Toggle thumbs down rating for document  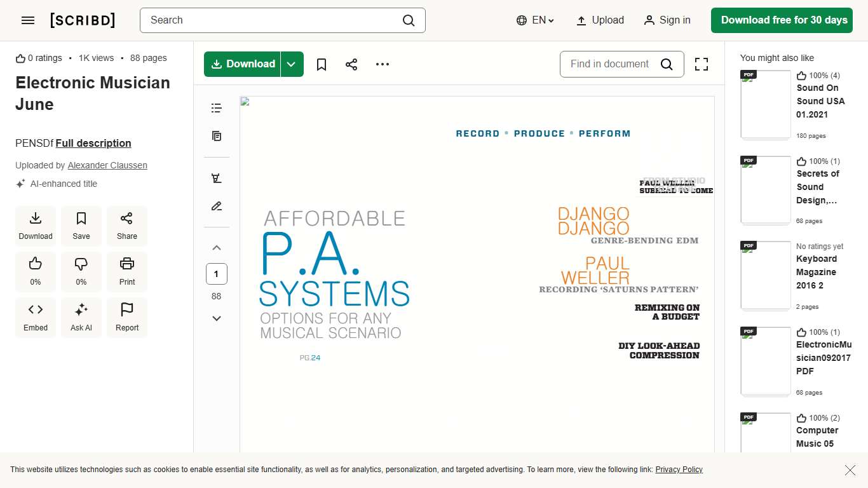pos(81,271)
